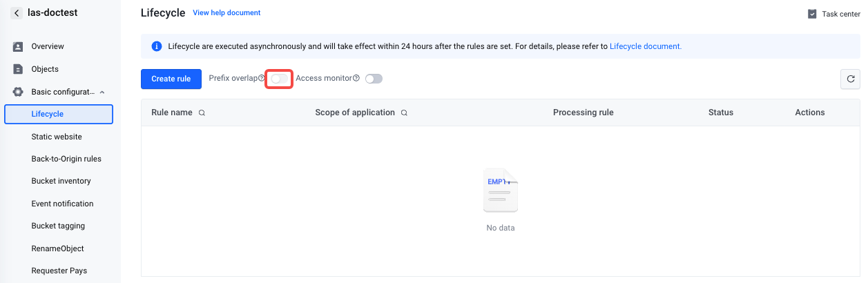The height and width of the screenshot is (283, 868).
Task: Click the empty-state document icon
Action: 501,191
